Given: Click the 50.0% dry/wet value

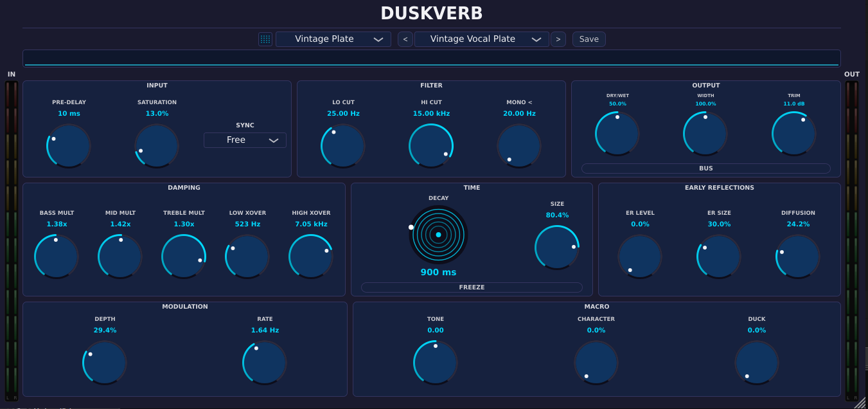Looking at the screenshot, I should point(617,104).
